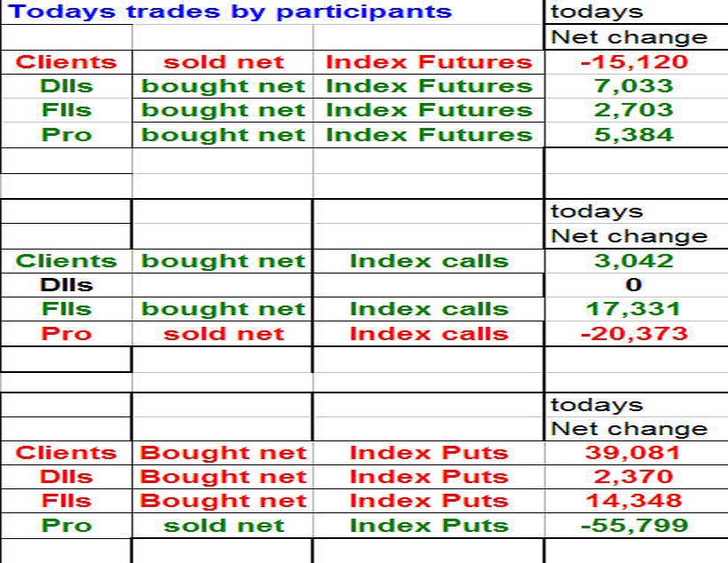Click the DIIs Index calls zero value cell

(x=634, y=285)
